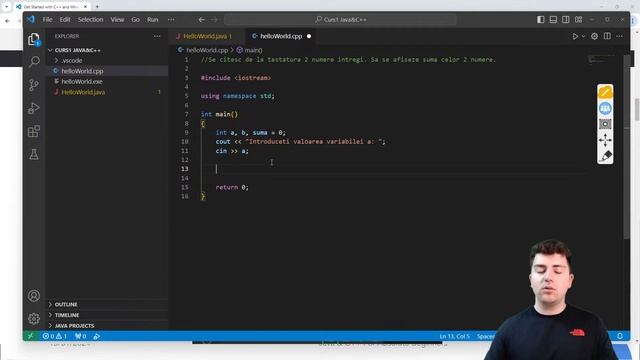
Task: Close the Get Started browser tab
Action: click(x=85, y=7)
